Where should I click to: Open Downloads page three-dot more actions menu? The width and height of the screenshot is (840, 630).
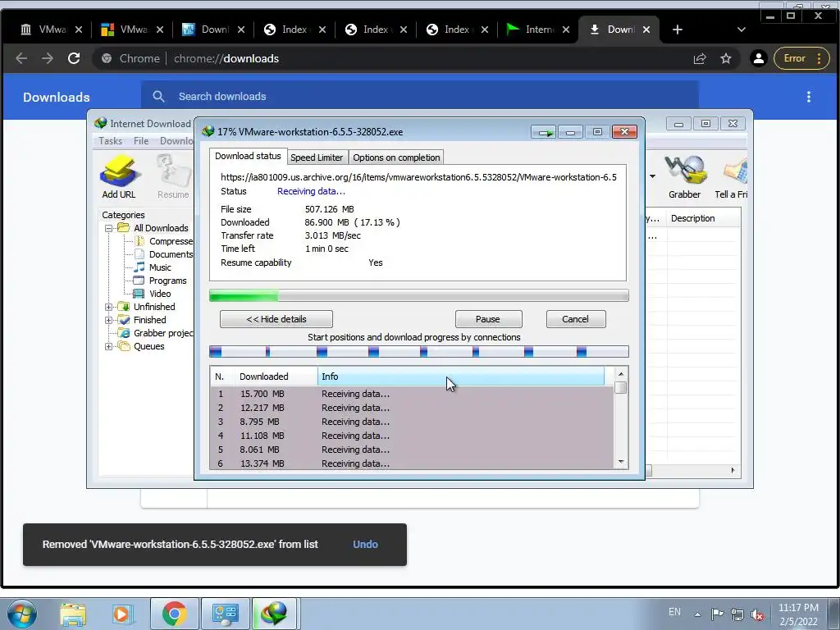[x=809, y=97]
